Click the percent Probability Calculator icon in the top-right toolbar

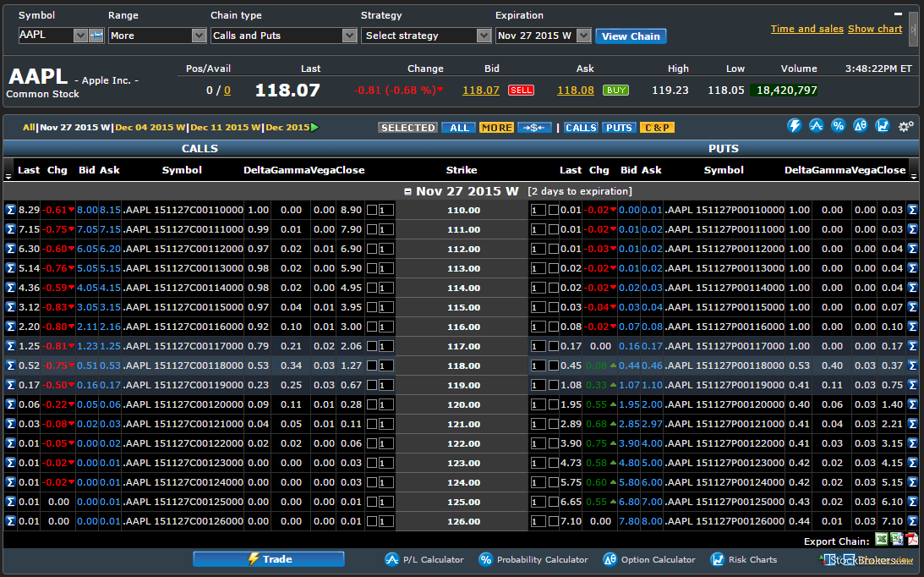click(x=839, y=126)
